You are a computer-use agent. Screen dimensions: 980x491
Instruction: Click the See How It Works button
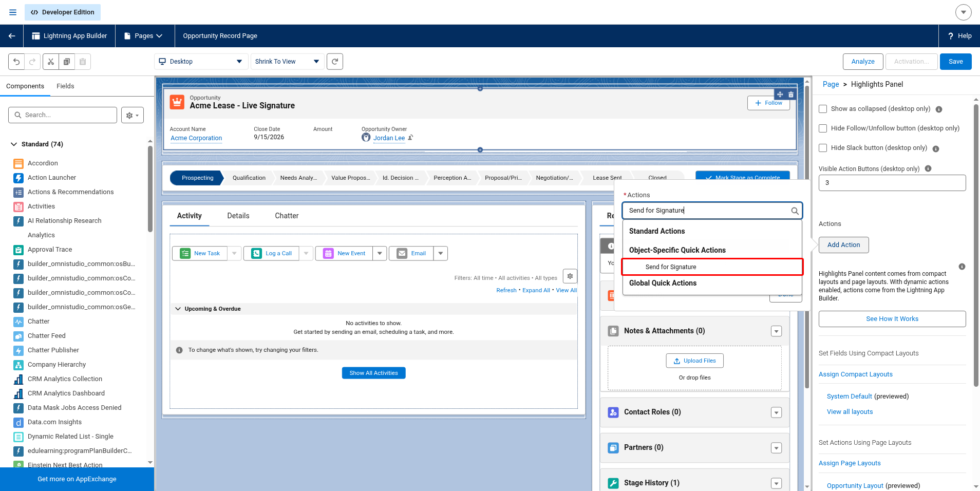point(892,319)
